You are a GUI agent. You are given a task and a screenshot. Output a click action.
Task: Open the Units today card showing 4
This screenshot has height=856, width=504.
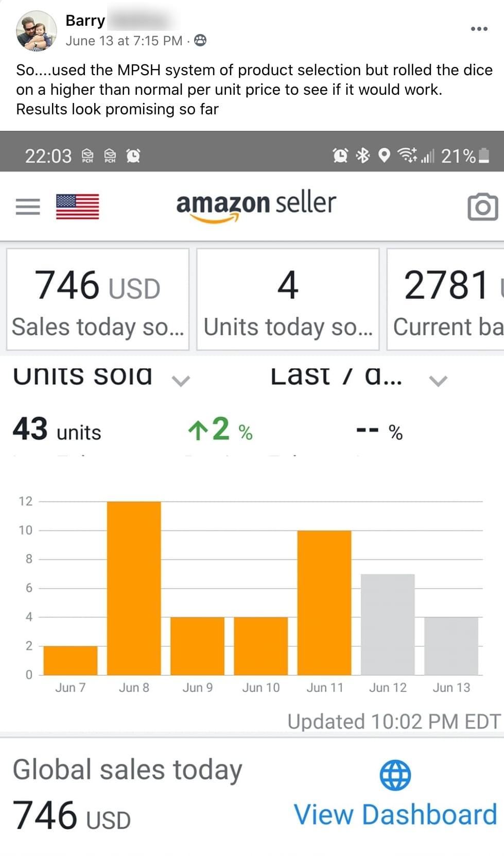click(288, 299)
